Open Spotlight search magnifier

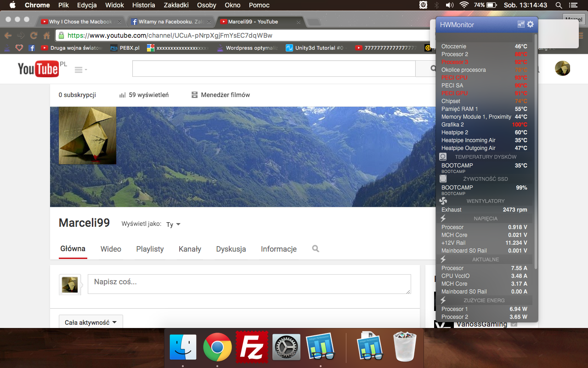coord(559,5)
